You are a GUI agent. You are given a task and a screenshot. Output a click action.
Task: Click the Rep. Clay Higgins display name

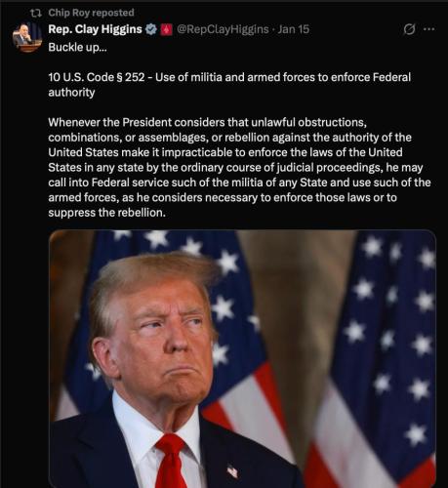coord(95,29)
